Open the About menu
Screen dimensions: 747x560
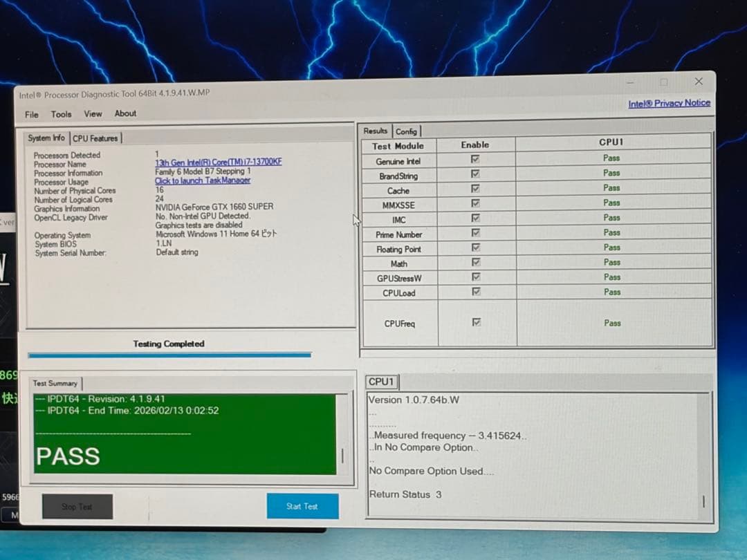pos(124,113)
